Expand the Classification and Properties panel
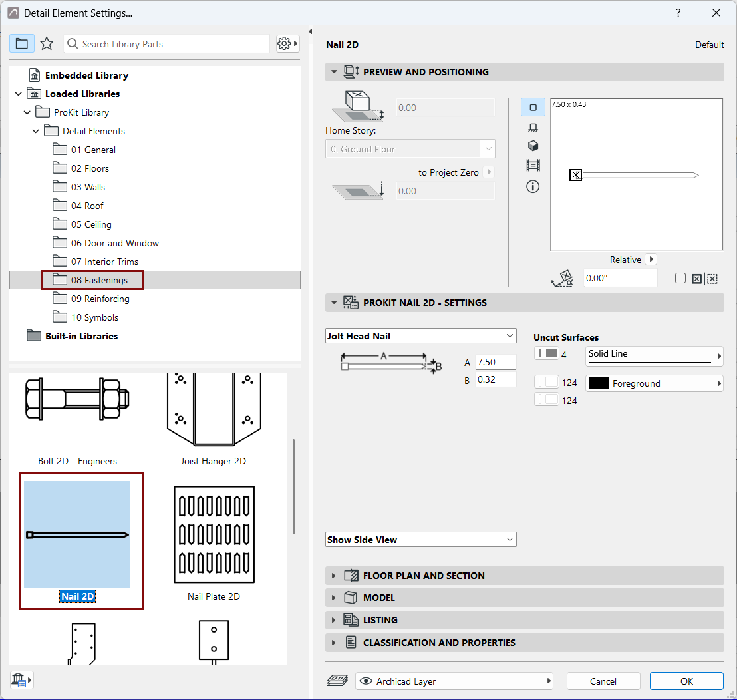The height and width of the screenshot is (700, 737). click(x=525, y=643)
